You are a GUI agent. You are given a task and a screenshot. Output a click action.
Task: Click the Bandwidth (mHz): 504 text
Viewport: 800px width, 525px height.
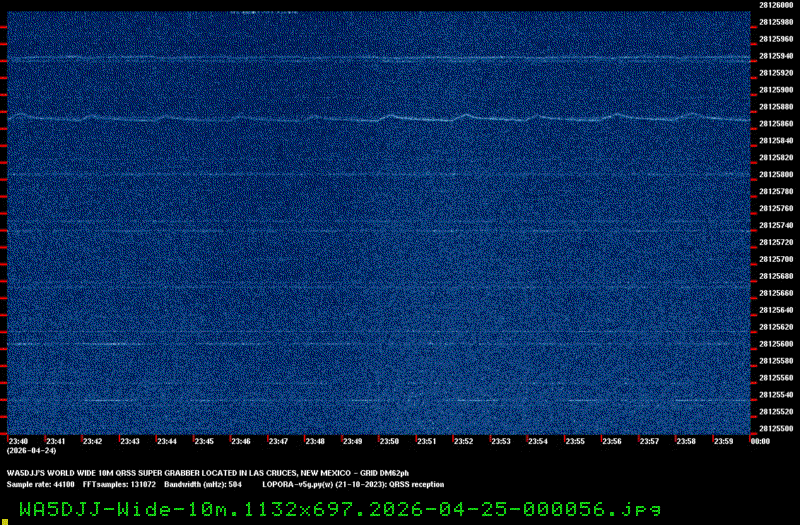click(x=203, y=484)
